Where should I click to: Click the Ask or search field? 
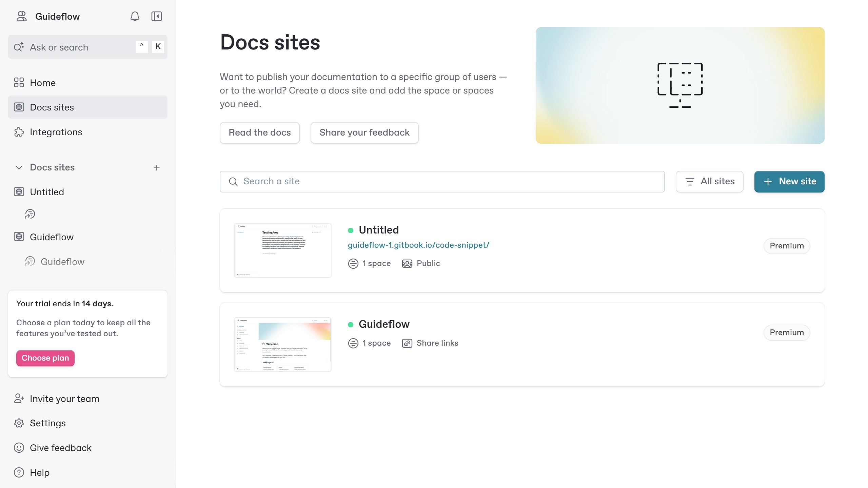pos(88,47)
